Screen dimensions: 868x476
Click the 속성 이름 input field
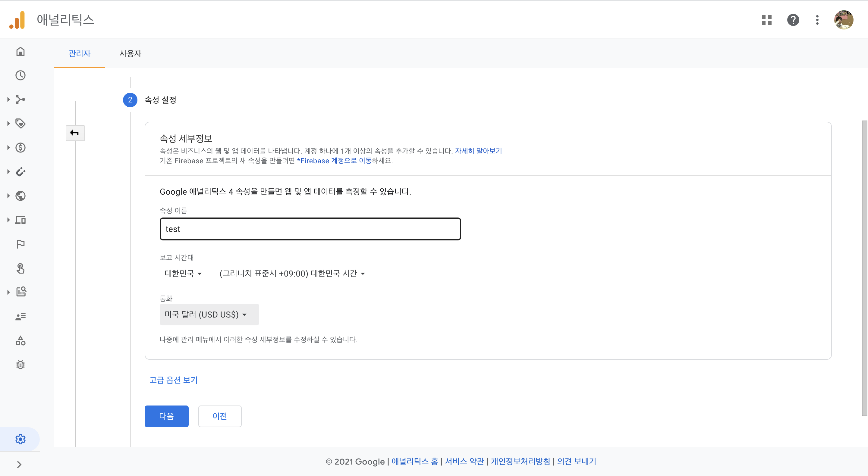pos(310,229)
